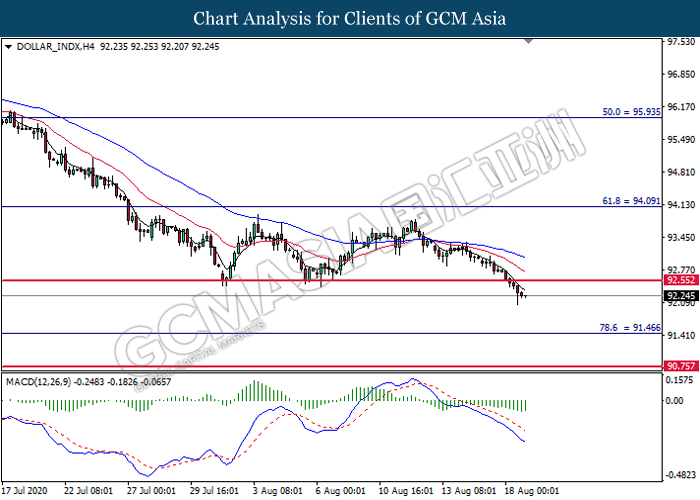Select the DOLLAR_INDX,H4 symbol label
The image size is (700, 500).
tap(55, 47)
